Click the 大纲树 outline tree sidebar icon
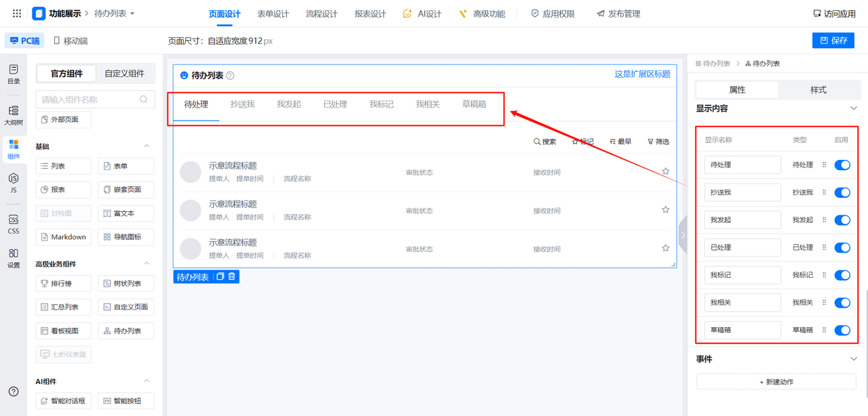This screenshot has height=416, width=868. click(x=14, y=115)
